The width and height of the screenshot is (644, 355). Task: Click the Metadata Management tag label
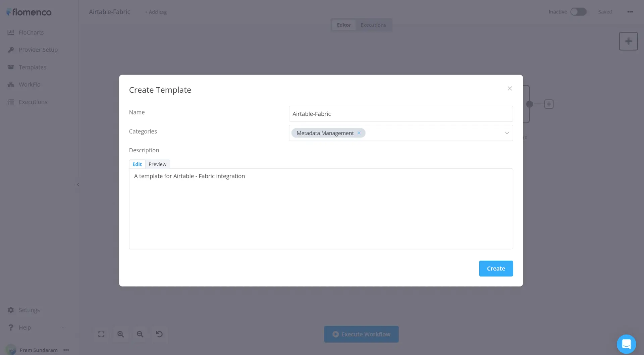pos(325,133)
